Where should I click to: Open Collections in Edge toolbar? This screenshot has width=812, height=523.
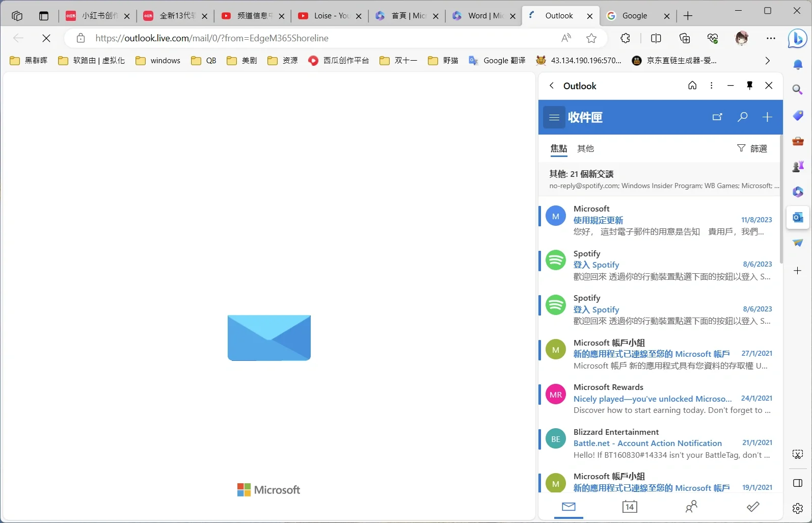click(x=685, y=38)
